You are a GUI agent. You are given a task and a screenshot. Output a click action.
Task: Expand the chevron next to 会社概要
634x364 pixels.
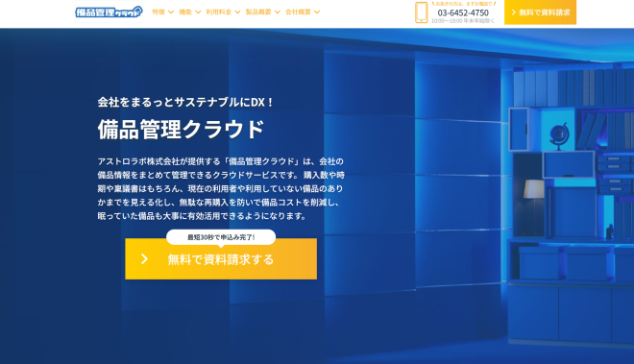[317, 12]
